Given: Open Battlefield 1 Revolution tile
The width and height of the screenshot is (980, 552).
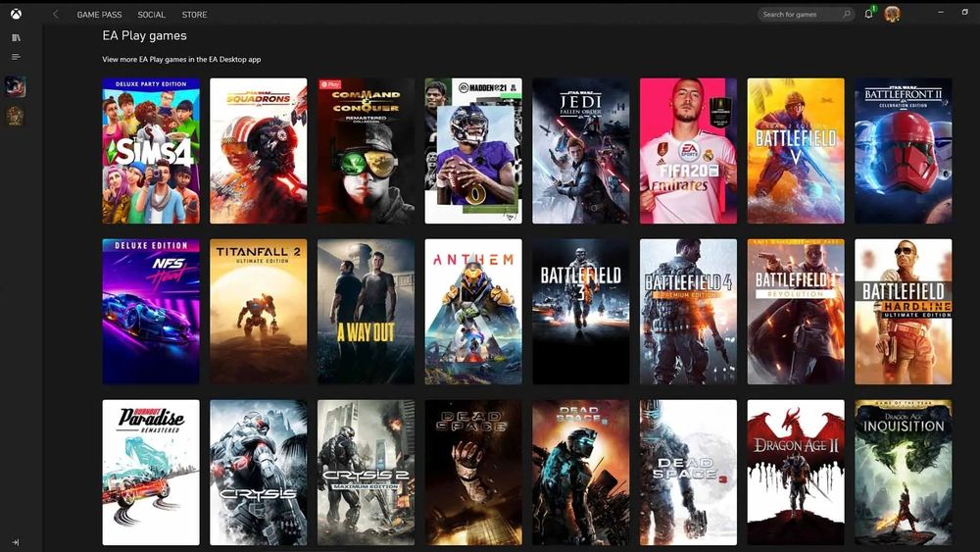Looking at the screenshot, I should pyautogui.click(x=796, y=312).
